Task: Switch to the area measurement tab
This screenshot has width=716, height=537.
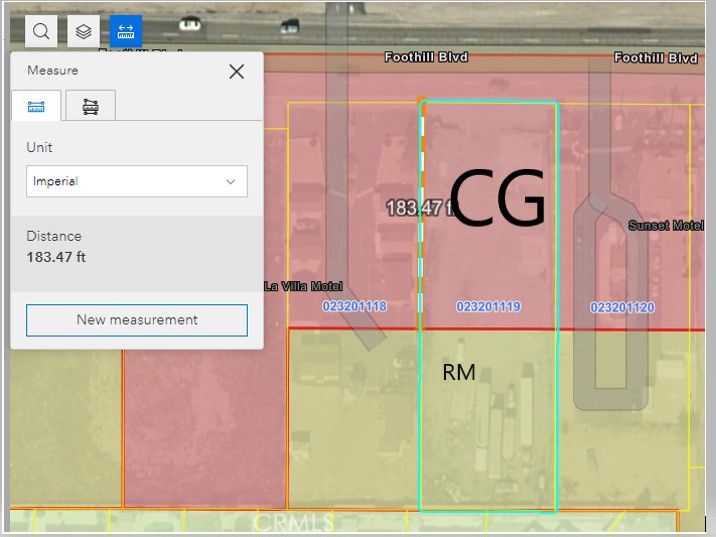Action: (90, 106)
